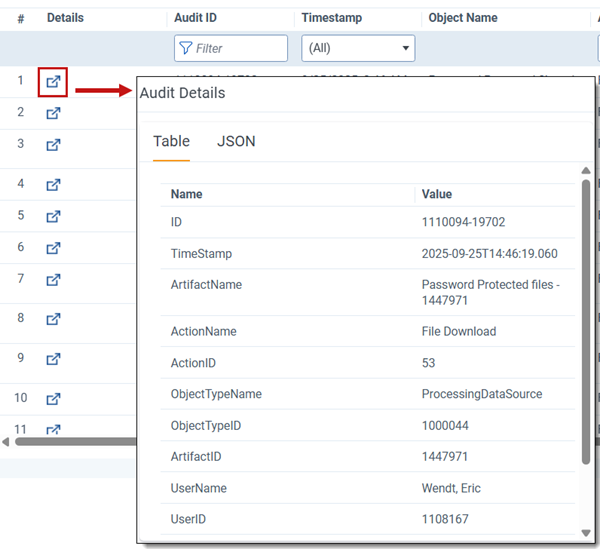This screenshot has height=549, width=600.
Task: Click the Details column header
Action: click(x=65, y=18)
